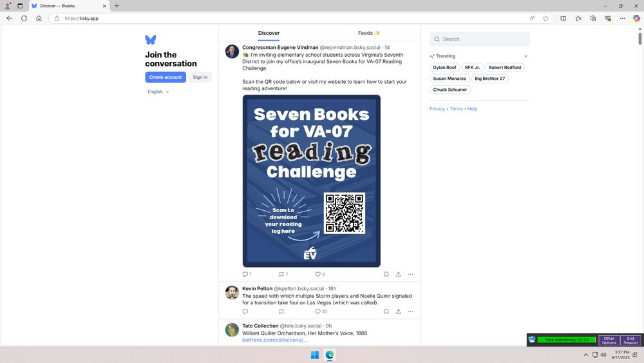Open the Tate Collection author name
Viewport: 644px width, 363px height.
click(260, 326)
